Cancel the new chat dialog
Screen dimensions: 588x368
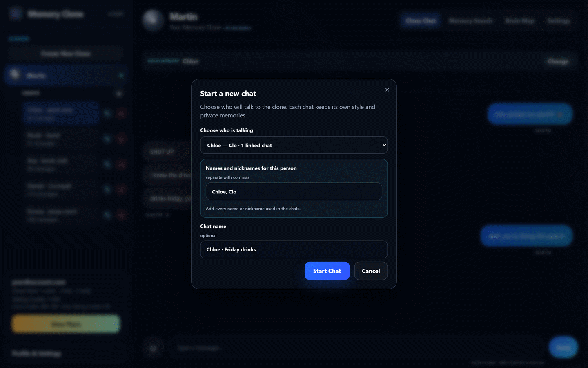371,271
